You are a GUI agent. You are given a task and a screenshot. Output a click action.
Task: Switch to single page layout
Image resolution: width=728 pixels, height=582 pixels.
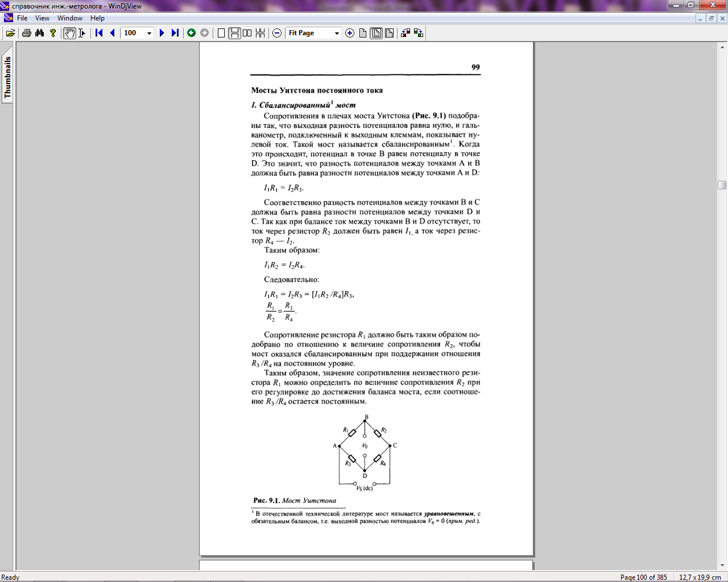point(221,33)
